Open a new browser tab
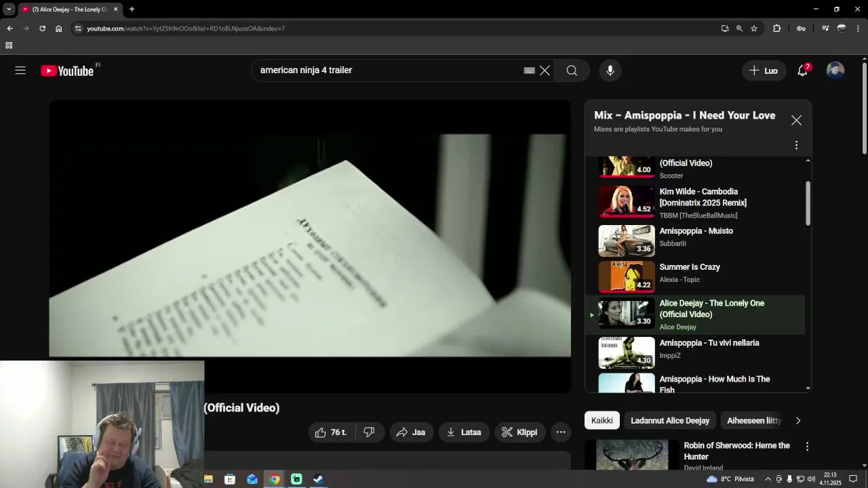The height and width of the screenshot is (488, 868). (132, 9)
